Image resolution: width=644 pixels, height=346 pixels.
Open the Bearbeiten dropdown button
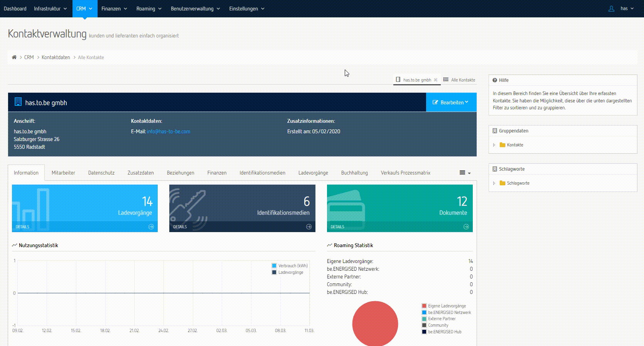coord(451,102)
